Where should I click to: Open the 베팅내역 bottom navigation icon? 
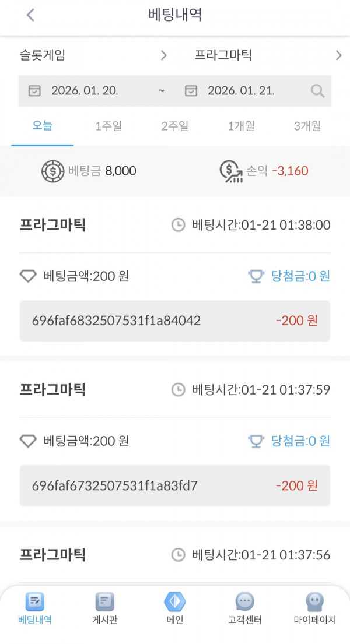[33, 605]
